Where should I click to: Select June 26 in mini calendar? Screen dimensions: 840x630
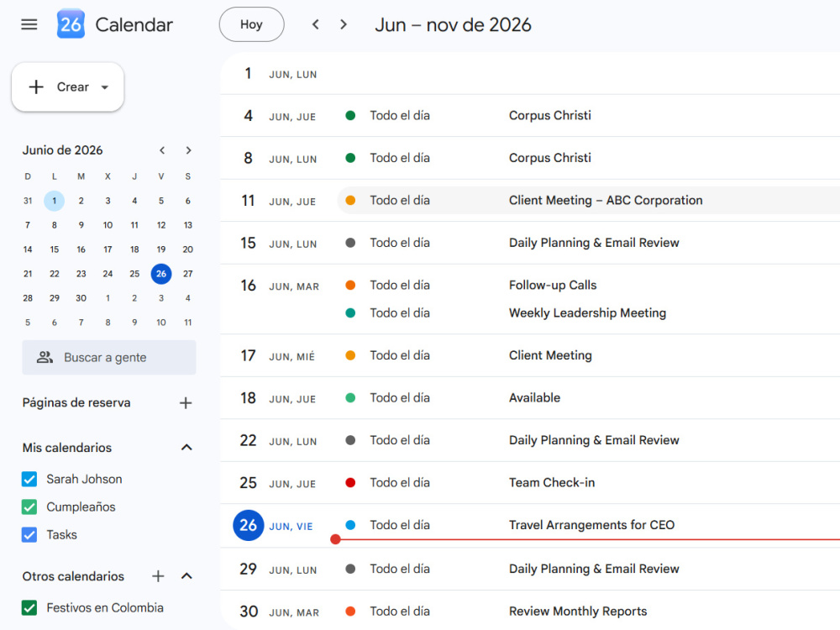click(x=161, y=274)
